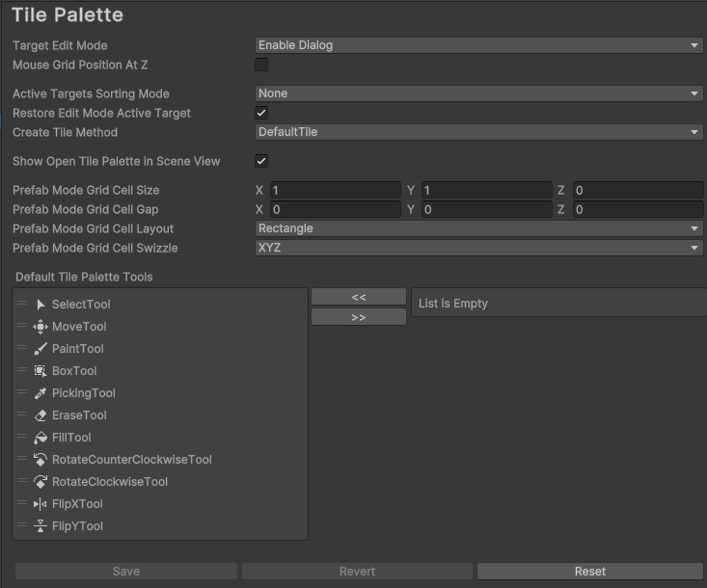The image size is (707, 588).
Task: Select the RotateCounterClockwiseTool label
Action: pyautogui.click(x=132, y=460)
